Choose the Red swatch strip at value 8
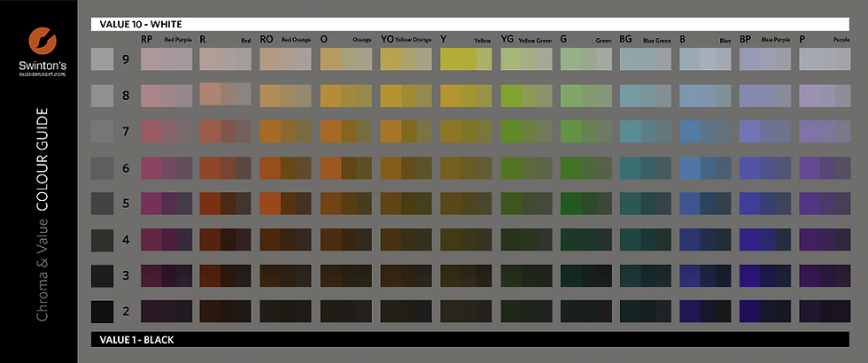The image size is (868, 363). pyautogui.click(x=225, y=94)
